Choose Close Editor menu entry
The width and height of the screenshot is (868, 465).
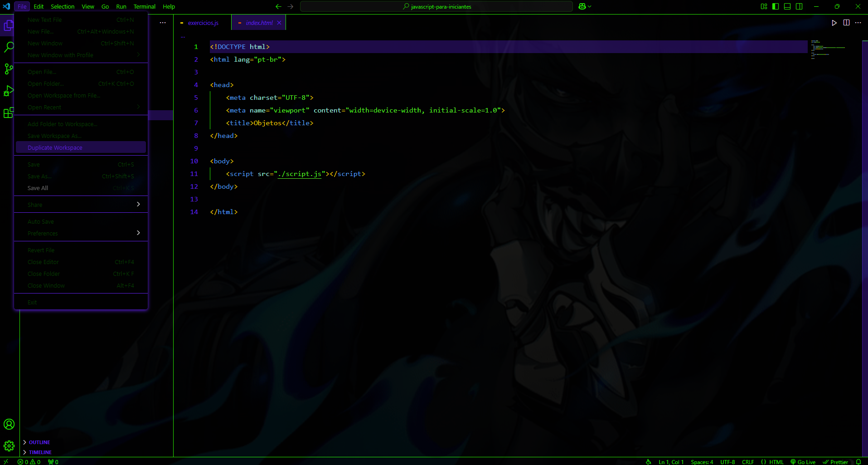(81, 262)
